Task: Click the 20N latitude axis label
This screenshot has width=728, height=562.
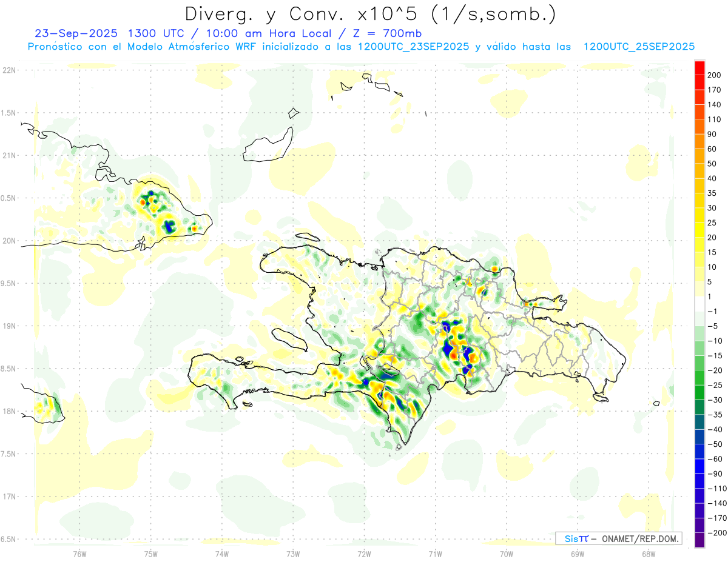Action: tap(9, 241)
